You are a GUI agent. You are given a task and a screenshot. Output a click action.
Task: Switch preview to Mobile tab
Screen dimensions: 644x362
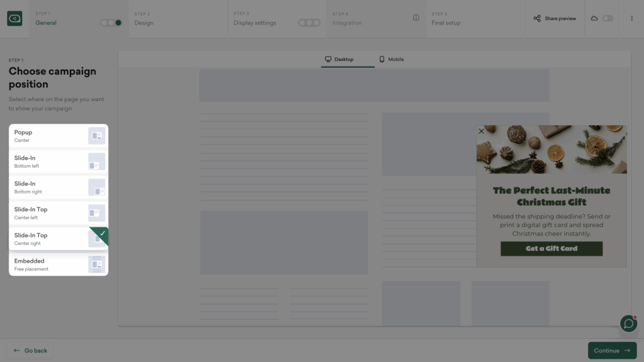tap(391, 60)
